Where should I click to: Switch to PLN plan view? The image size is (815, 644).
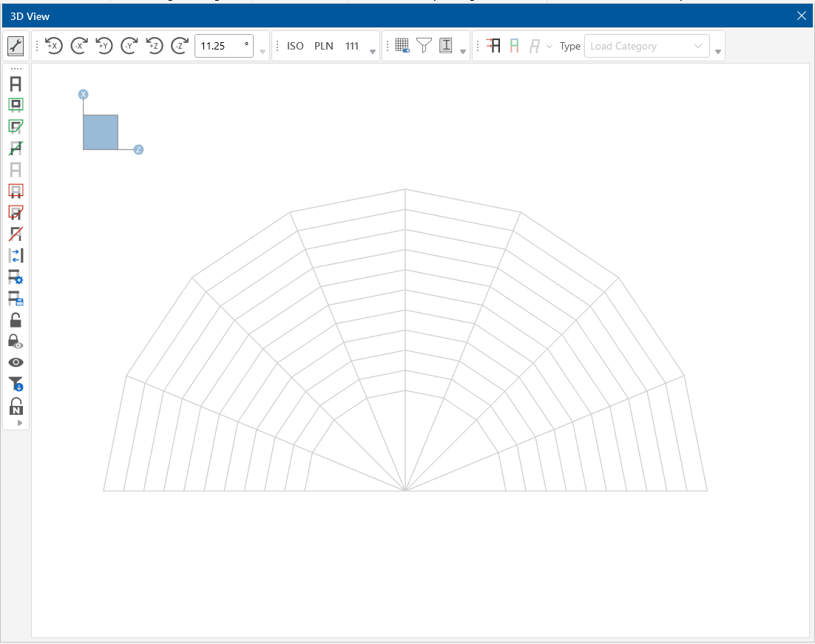click(324, 46)
